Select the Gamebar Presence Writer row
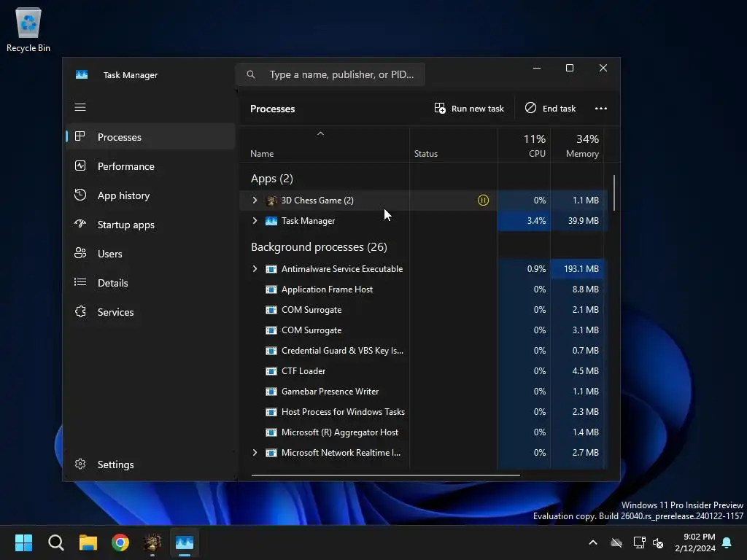 [424, 392]
